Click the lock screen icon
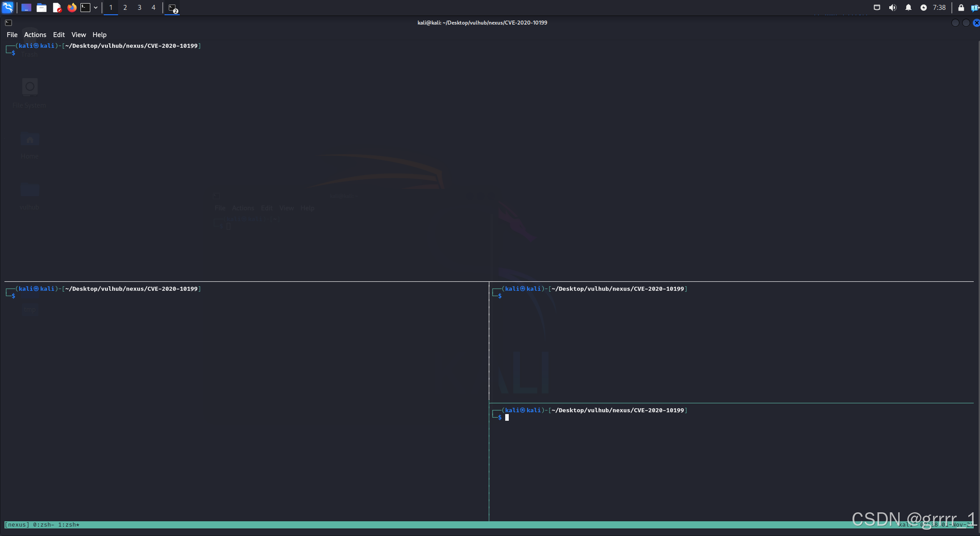Image resolution: width=980 pixels, height=536 pixels. pos(961,8)
